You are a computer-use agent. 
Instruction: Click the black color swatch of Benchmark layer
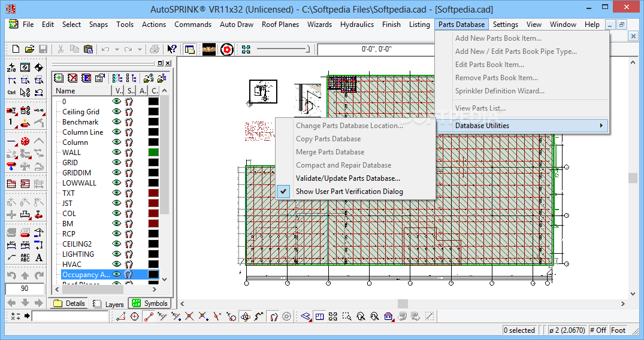[153, 122]
